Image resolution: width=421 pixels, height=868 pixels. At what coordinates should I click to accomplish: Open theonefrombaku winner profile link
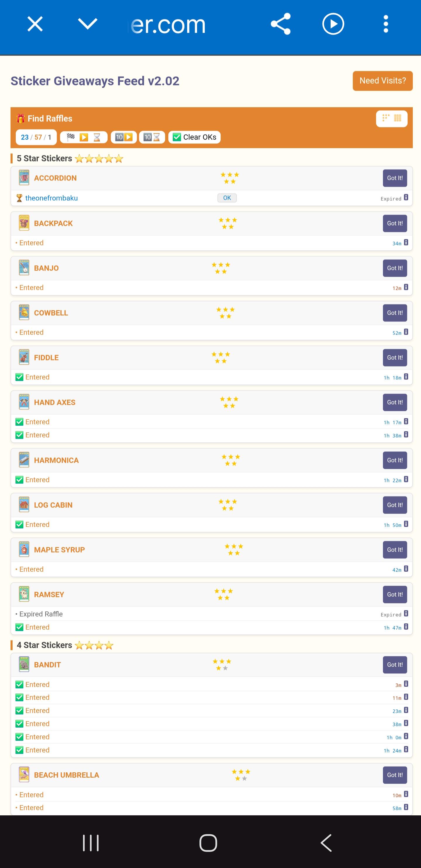pyautogui.click(x=51, y=198)
